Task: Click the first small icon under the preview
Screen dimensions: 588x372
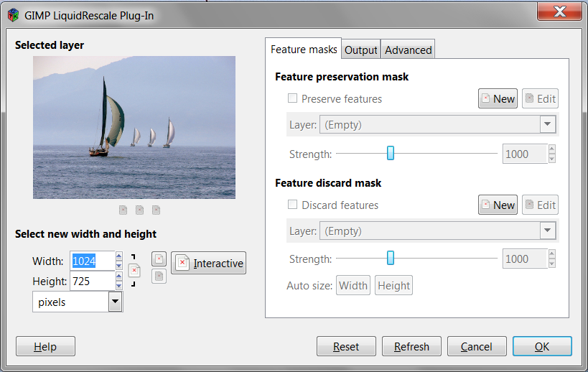Action: click(x=123, y=210)
